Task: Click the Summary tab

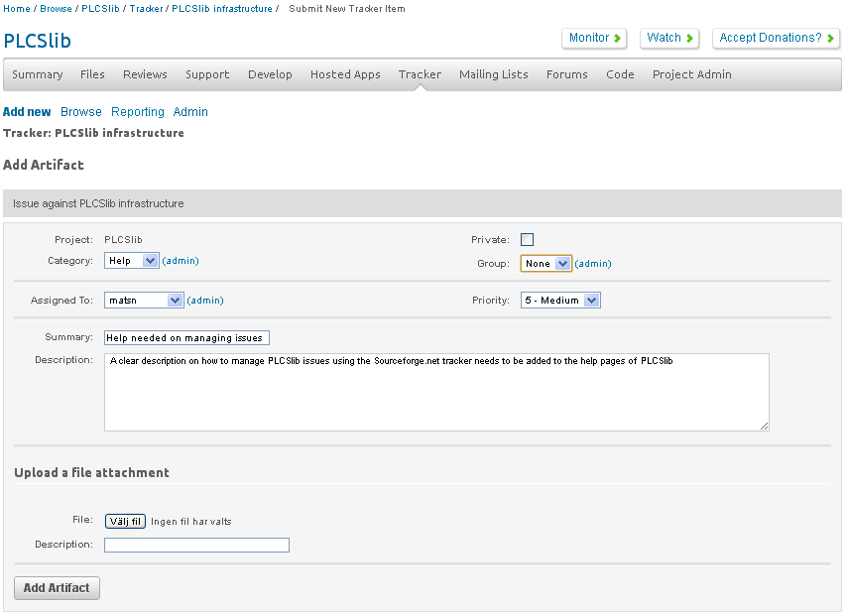Action: pos(38,74)
